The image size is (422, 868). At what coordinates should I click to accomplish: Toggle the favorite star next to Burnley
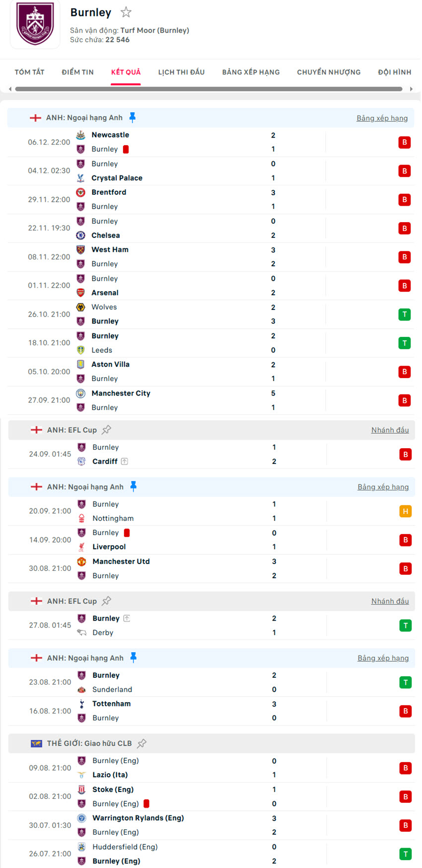[126, 12]
